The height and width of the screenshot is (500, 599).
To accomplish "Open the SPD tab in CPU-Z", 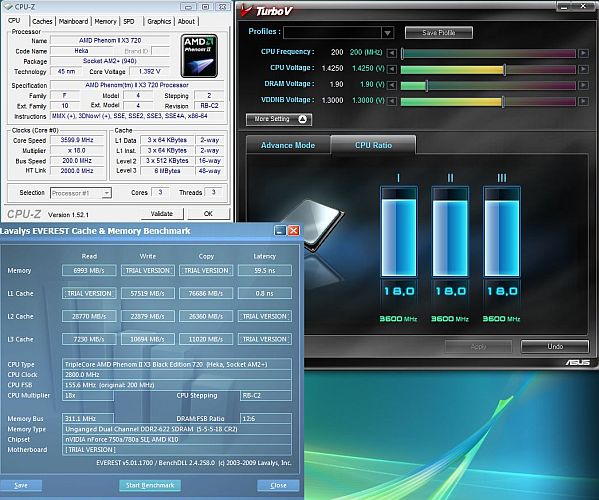I will click(x=129, y=21).
